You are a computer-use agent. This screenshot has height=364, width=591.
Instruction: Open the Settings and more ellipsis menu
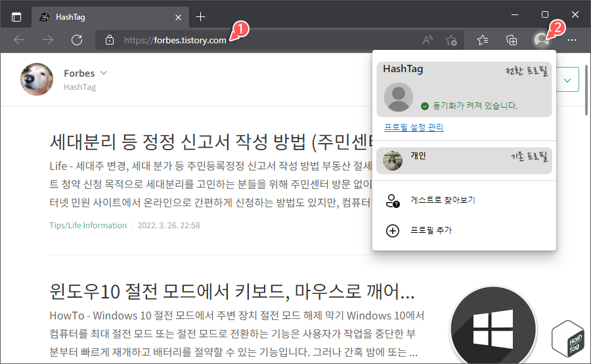[572, 40]
